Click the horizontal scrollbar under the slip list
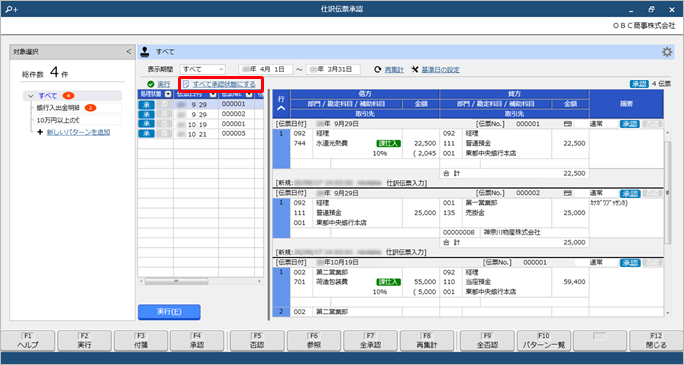 176,282
